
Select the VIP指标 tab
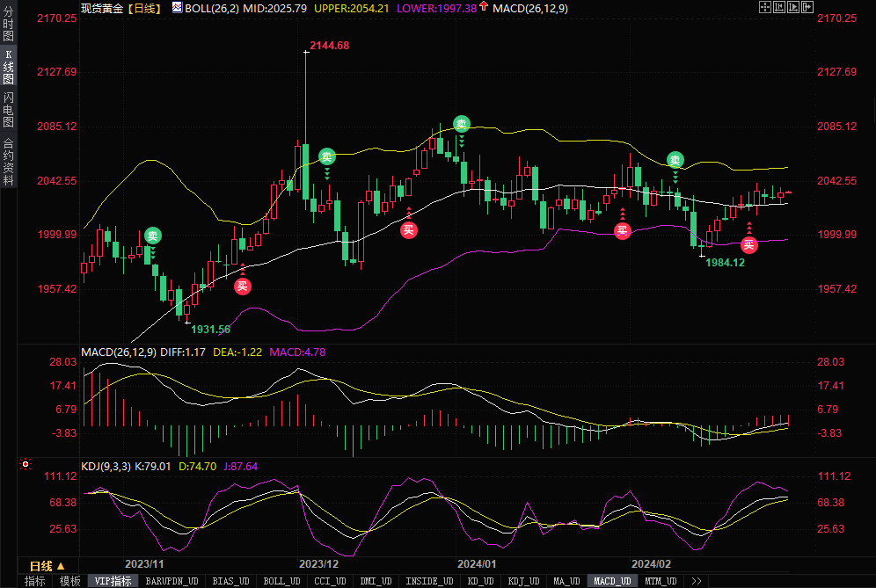pyautogui.click(x=113, y=581)
